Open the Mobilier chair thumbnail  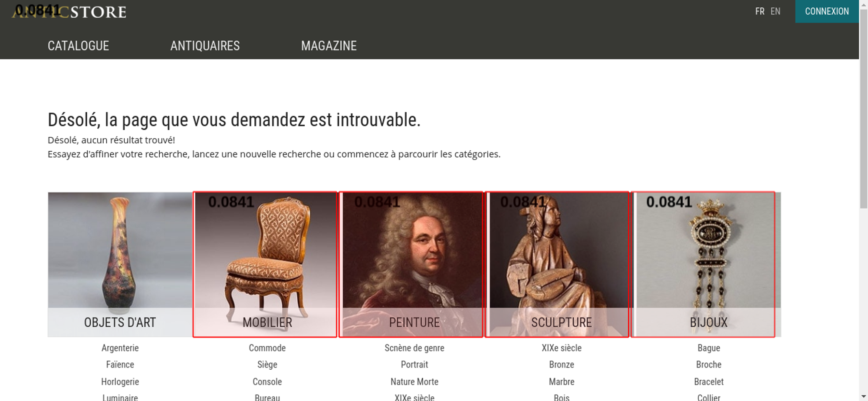pos(265,264)
